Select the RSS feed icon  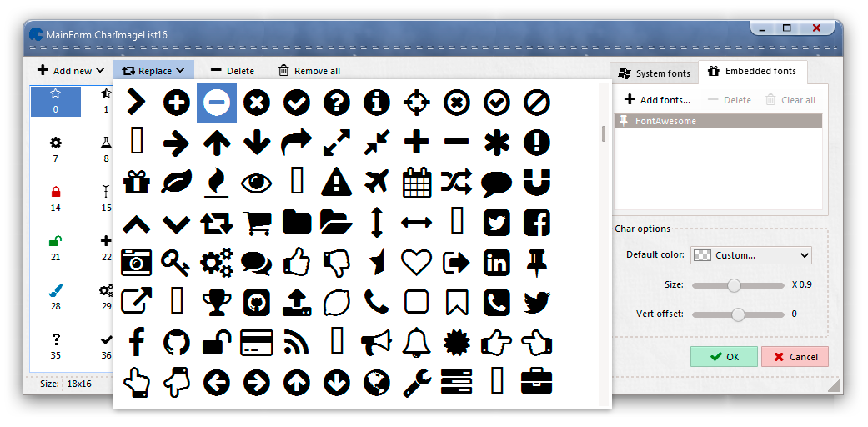click(296, 342)
